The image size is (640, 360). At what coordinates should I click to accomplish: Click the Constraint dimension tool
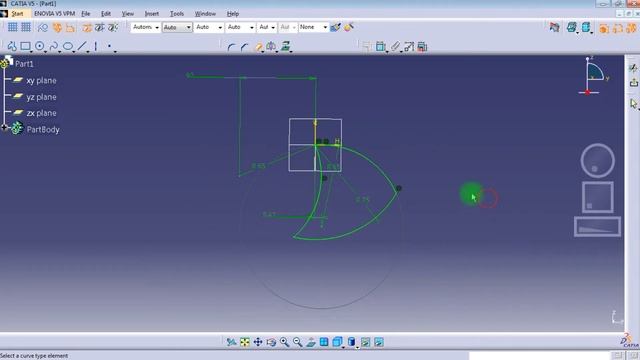coord(380,47)
